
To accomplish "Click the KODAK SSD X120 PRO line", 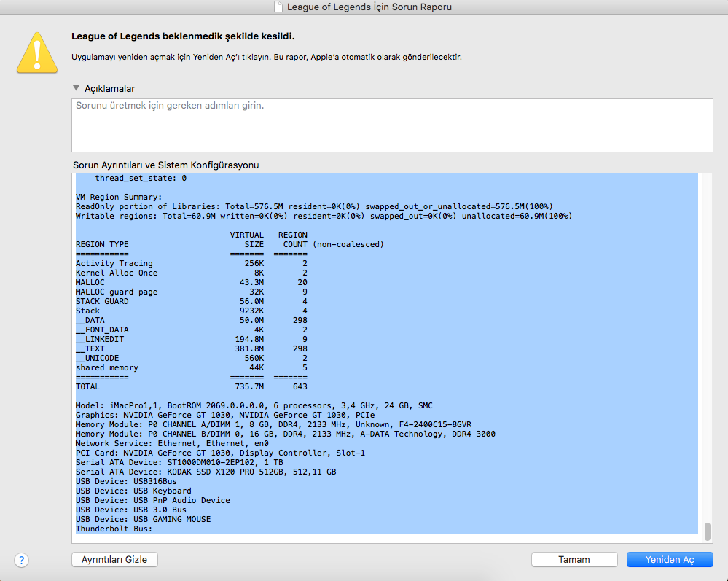I will (206, 472).
